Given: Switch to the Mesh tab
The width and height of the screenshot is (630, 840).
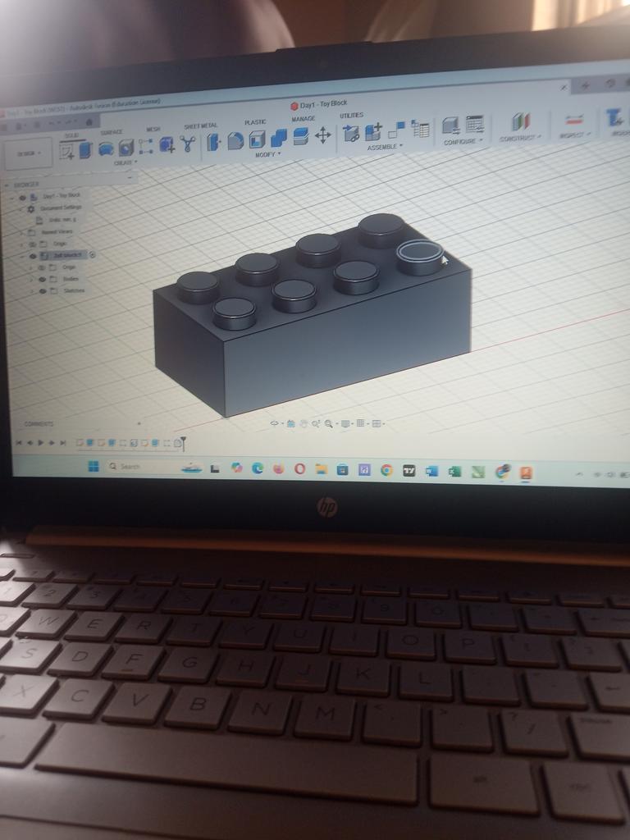Looking at the screenshot, I should point(153,129).
